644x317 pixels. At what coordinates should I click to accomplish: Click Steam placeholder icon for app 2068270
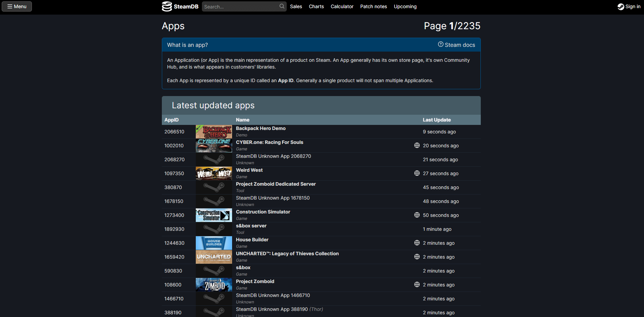pos(214,159)
